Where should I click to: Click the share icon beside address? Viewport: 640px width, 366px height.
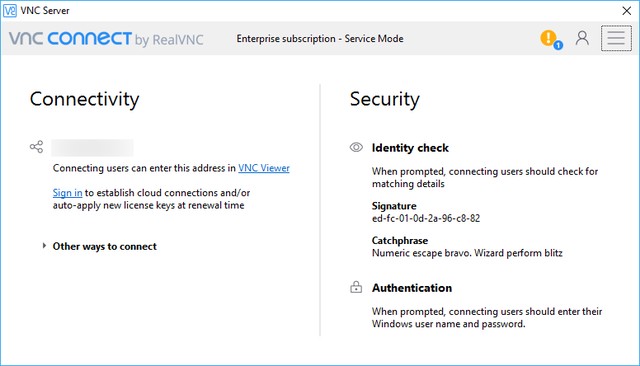coord(36,146)
